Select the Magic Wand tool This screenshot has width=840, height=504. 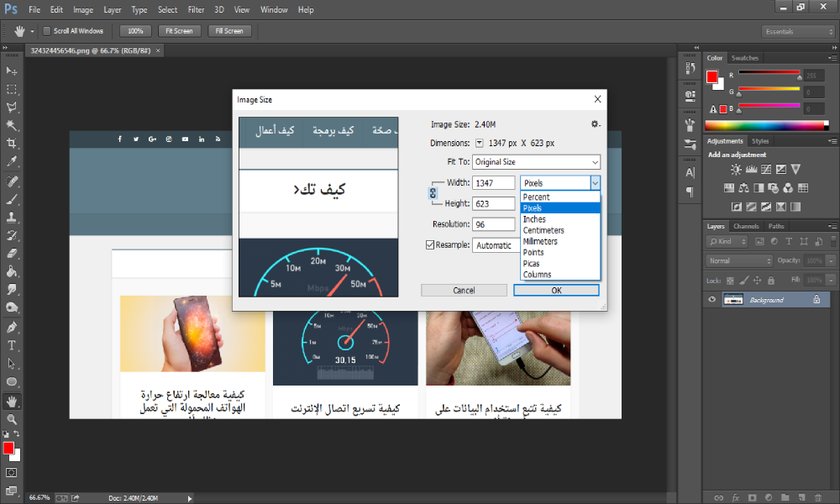click(x=11, y=125)
